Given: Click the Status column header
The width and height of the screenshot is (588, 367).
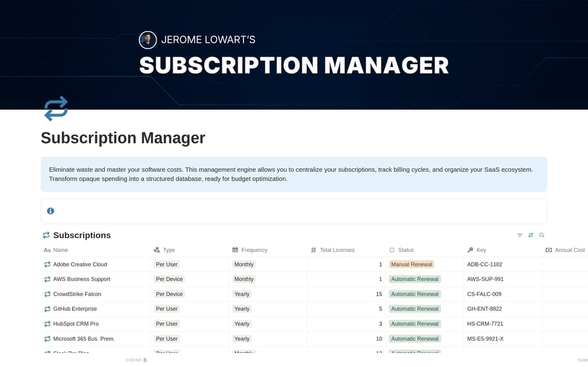Looking at the screenshot, I should (401, 250).
